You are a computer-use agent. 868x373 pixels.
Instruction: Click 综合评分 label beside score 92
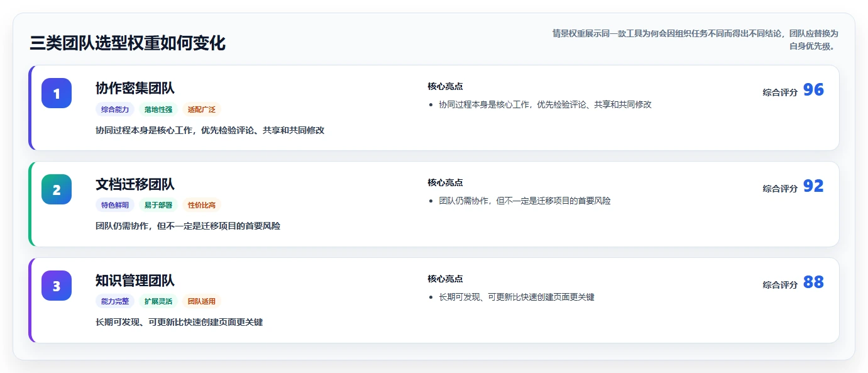(x=780, y=189)
